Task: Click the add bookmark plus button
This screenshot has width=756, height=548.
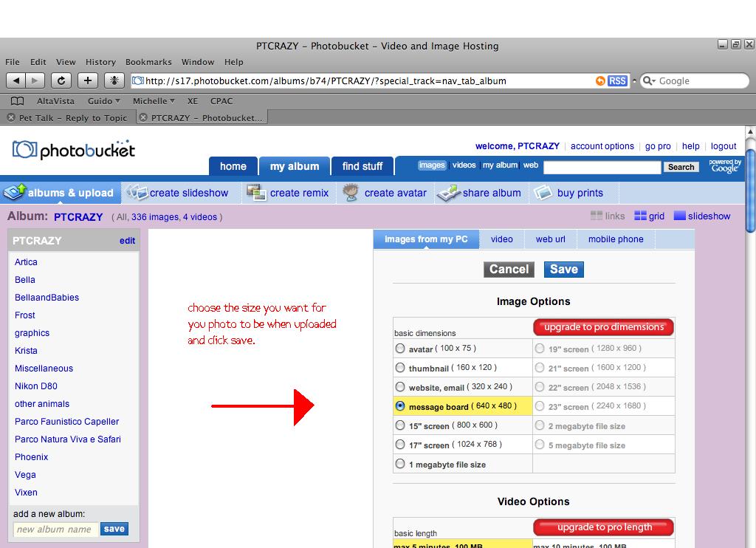Action: [88, 81]
